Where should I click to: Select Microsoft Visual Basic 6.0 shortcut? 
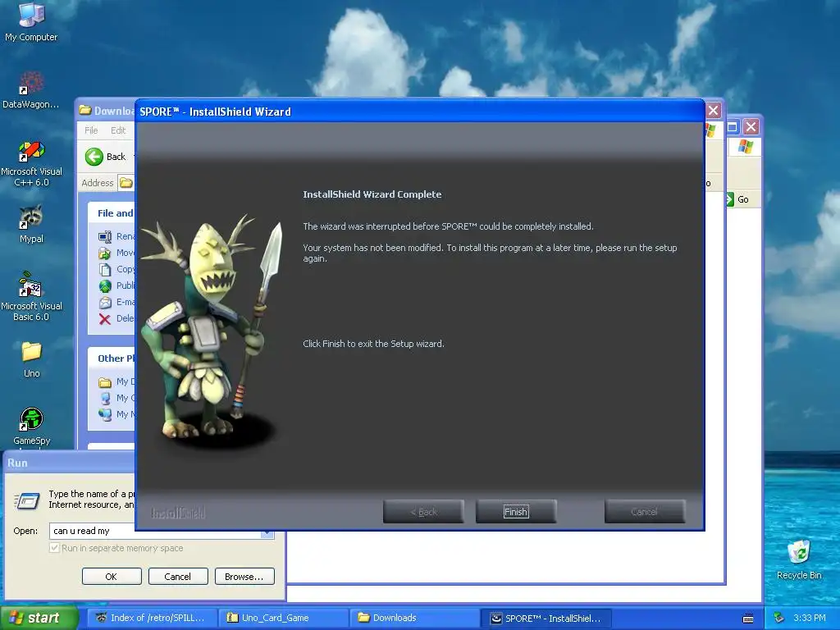tap(31, 297)
